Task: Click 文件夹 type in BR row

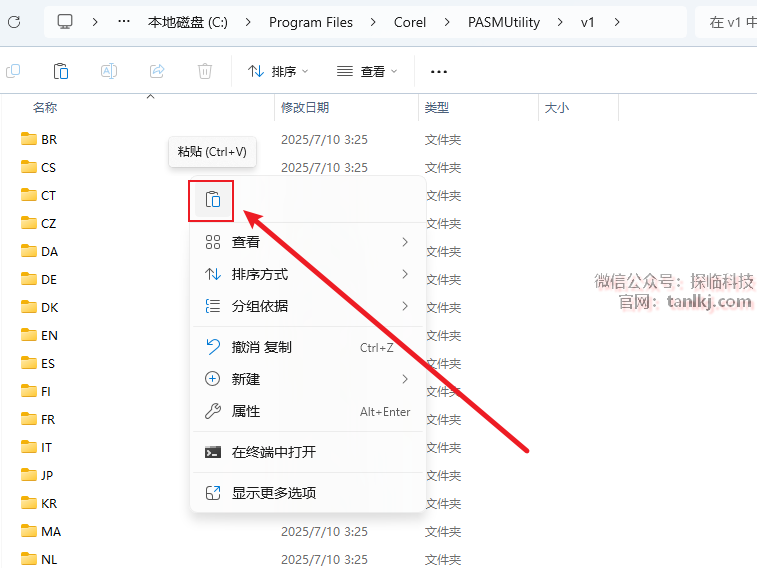Action: coord(443,140)
